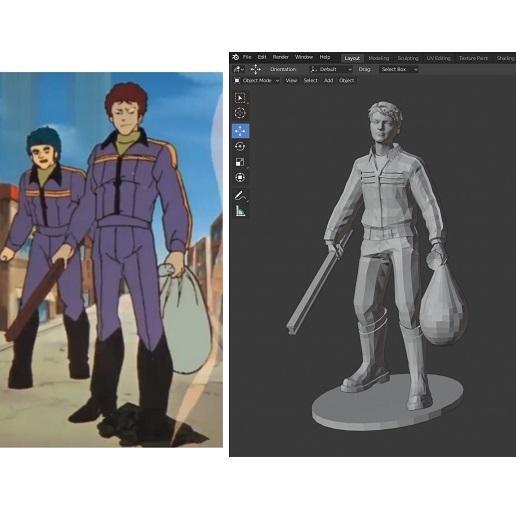Open the Edit menu
Image resolution: width=516 pixels, height=516 pixels.
pyautogui.click(x=262, y=57)
